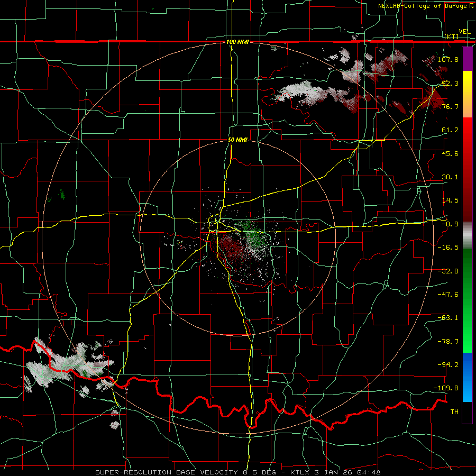Viewport: 476px width, 476px height.
Task: Select the 76.7 scale value
Action: pyautogui.click(x=450, y=106)
